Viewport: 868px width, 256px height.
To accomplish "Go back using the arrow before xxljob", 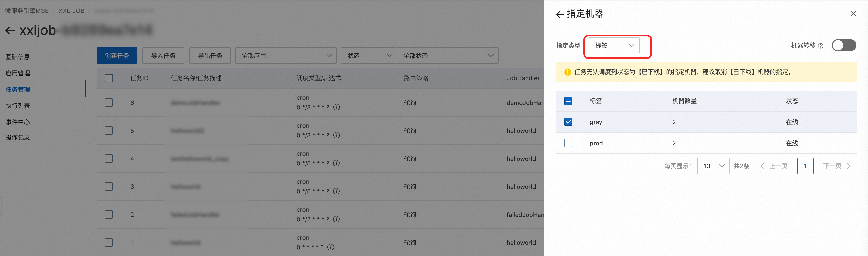I will coord(10,31).
